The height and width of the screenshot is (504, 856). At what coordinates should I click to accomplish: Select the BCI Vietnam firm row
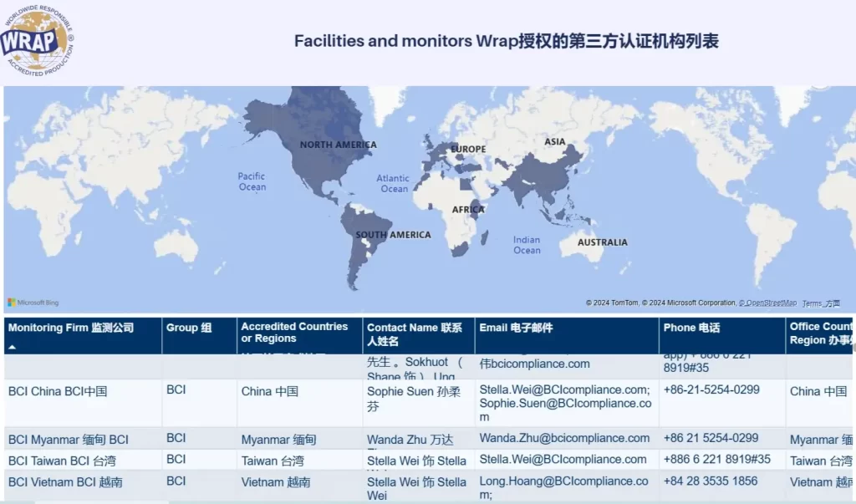[64, 482]
